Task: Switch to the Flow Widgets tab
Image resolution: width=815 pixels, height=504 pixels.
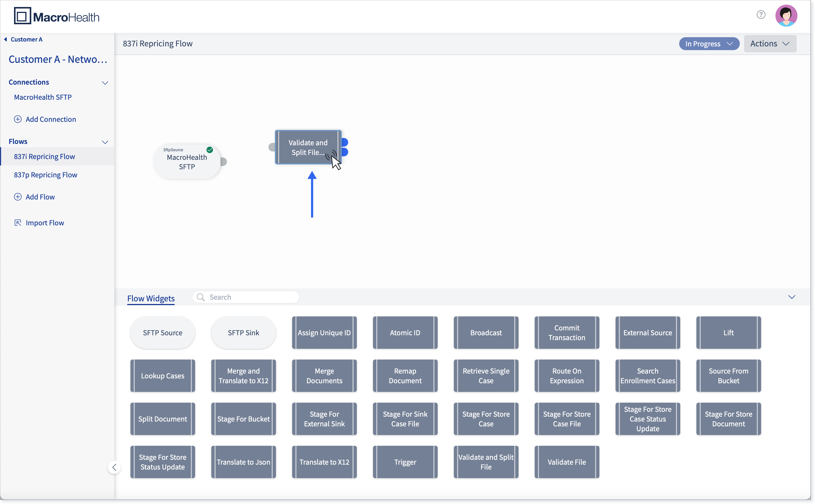Action: click(x=151, y=298)
